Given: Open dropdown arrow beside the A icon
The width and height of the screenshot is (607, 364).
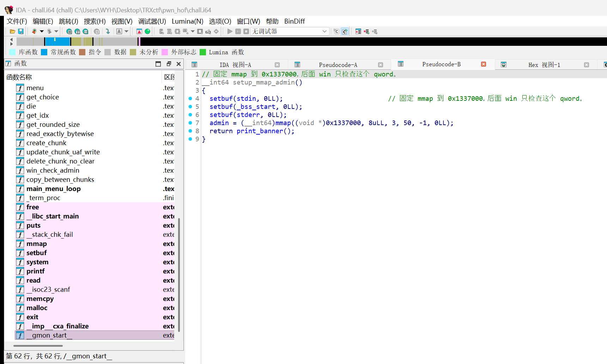Looking at the screenshot, I should point(126,31).
